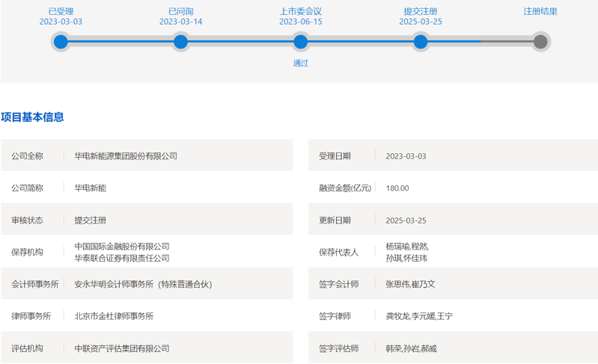Click the 项目基本信息 section heading

(x=32, y=117)
